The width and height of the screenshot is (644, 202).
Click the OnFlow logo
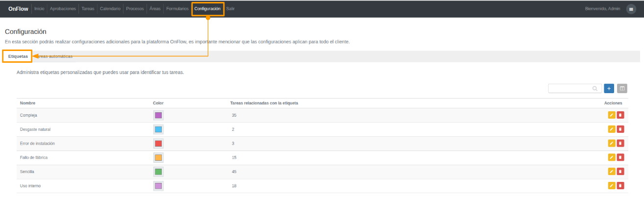coord(18,9)
